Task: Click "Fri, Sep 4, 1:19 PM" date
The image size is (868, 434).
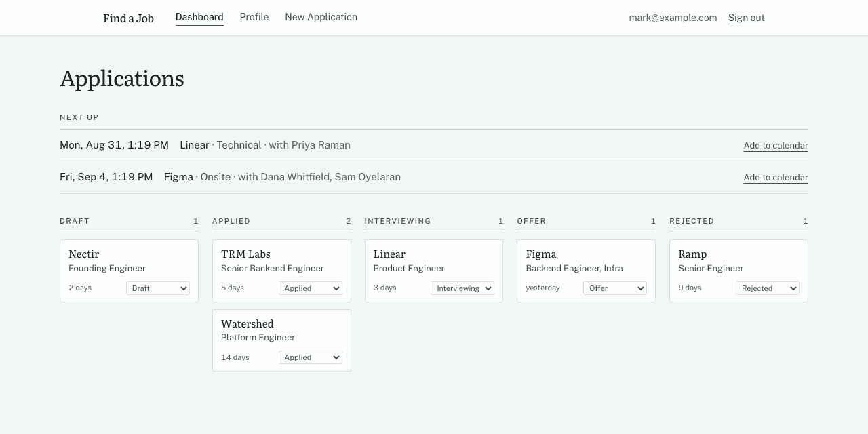Action: [106, 177]
